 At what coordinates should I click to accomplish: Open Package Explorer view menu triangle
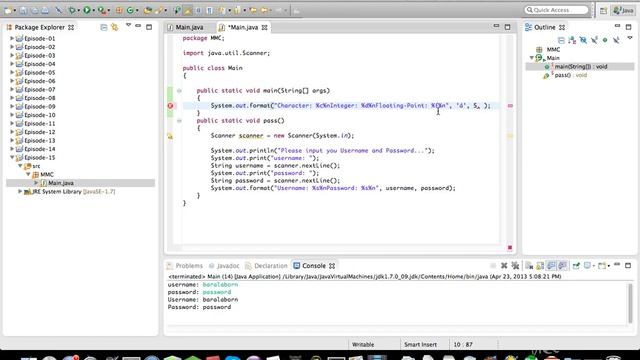click(128, 25)
